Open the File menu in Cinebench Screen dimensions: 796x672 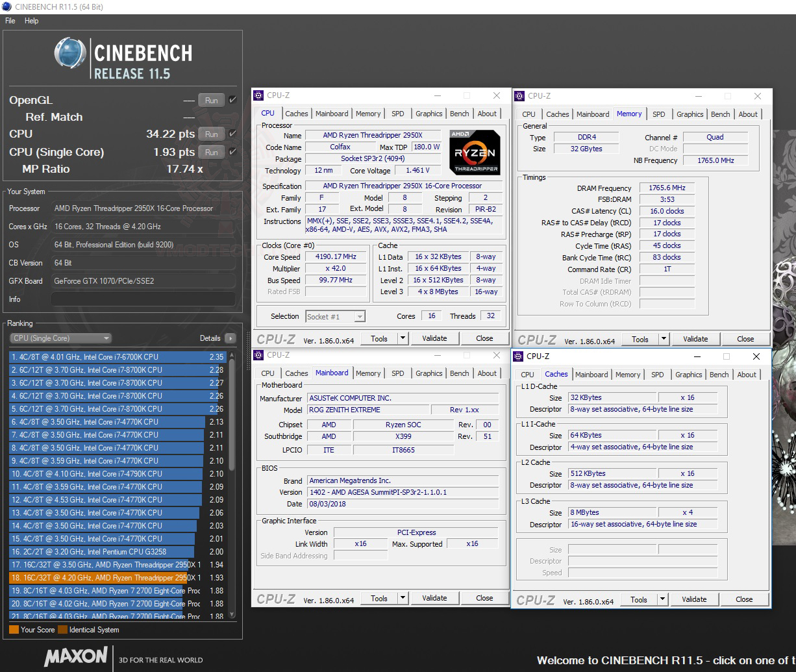coord(10,21)
